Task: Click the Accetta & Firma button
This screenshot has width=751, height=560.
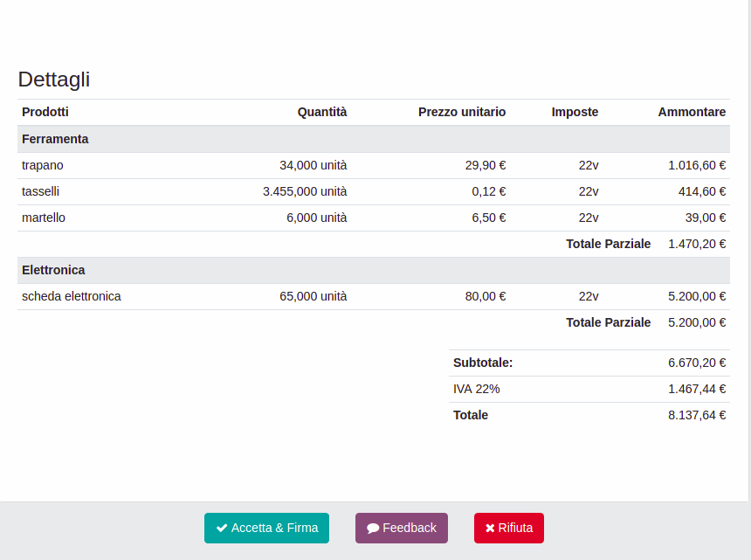Action: click(266, 528)
